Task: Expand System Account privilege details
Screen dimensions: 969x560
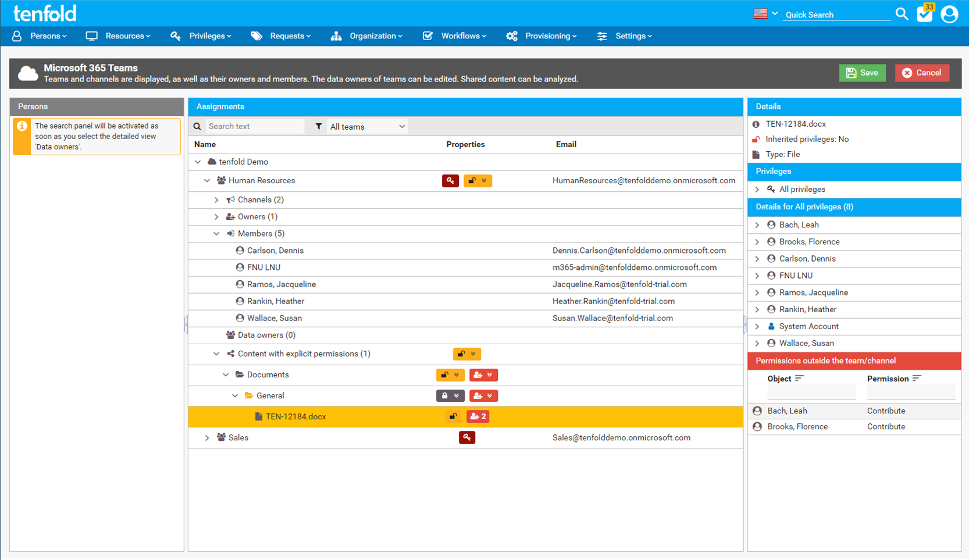Action: coord(757,327)
